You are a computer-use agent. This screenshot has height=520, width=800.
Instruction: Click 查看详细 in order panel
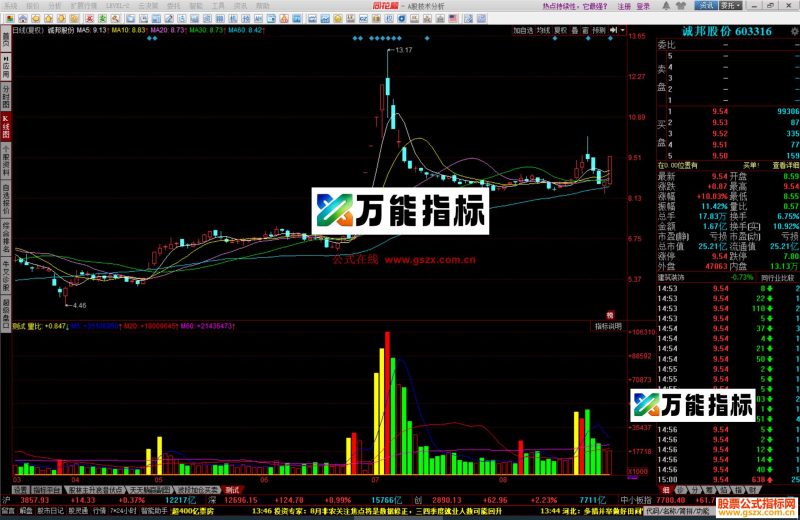(x=785, y=166)
